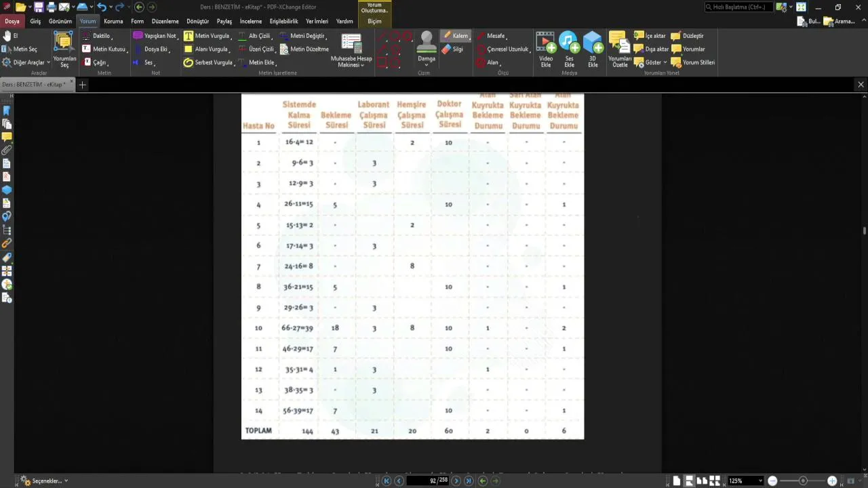The height and width of the screenshot is (488, 868).
Task: Activate the Kalem pencil tool
Action: pos(455,36)
